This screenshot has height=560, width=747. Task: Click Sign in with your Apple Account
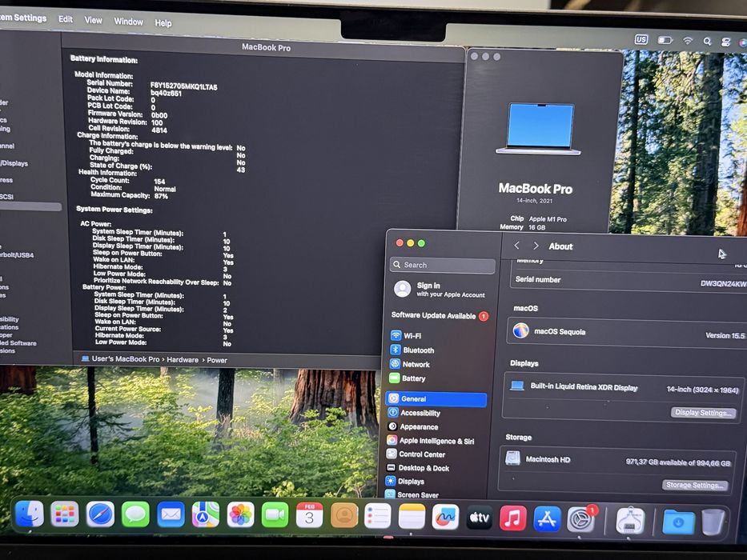pyautogui.click(x=440, y=290)
